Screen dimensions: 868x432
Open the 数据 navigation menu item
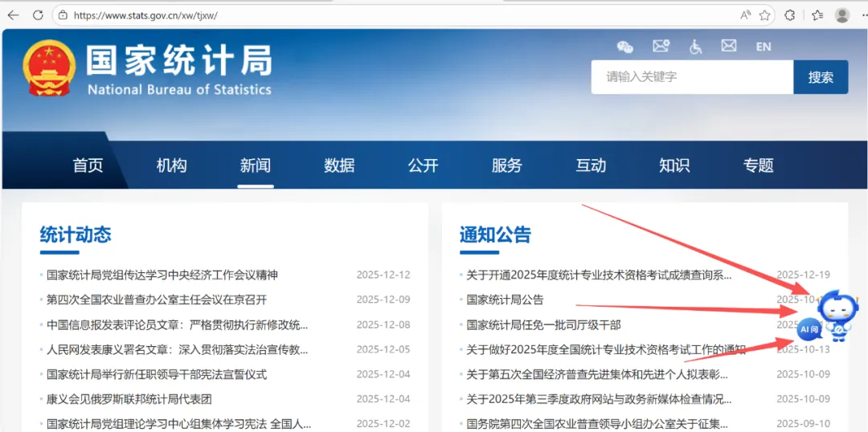(x=339, y=165)
